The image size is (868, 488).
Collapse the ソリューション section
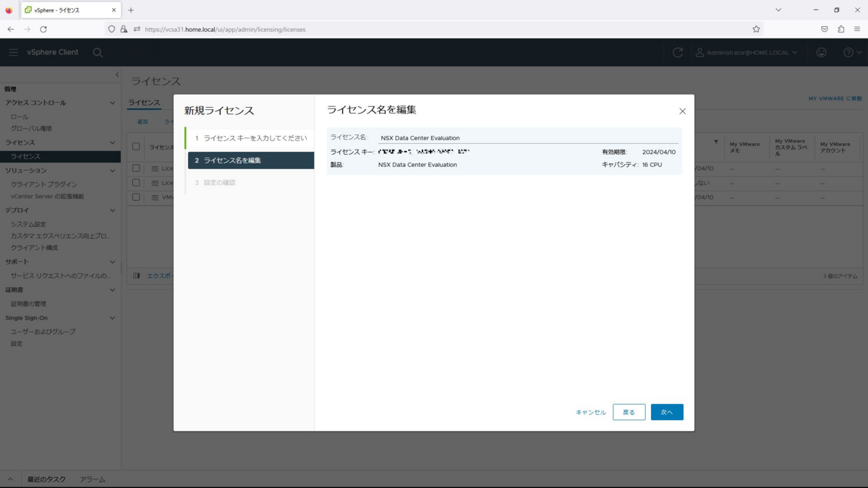coord(112,171)
